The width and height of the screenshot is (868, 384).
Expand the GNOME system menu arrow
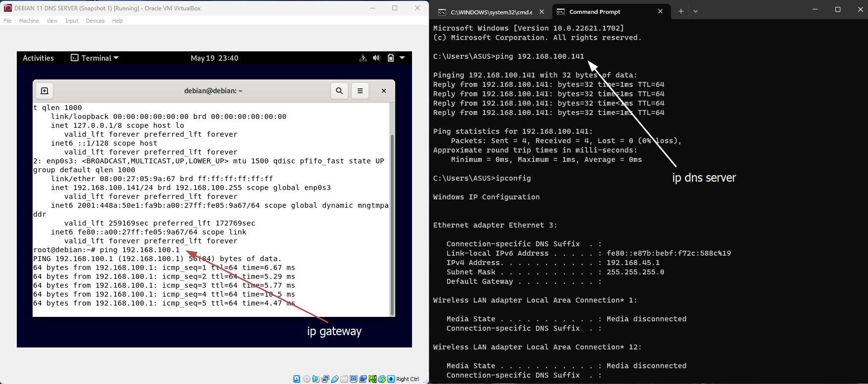pyautogui.click(x=402, y=58)
